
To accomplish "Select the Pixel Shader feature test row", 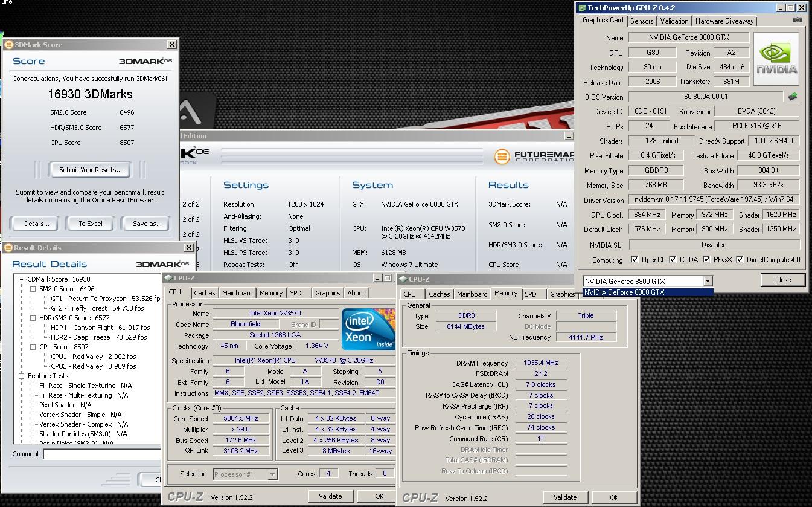I will point(65,405).
